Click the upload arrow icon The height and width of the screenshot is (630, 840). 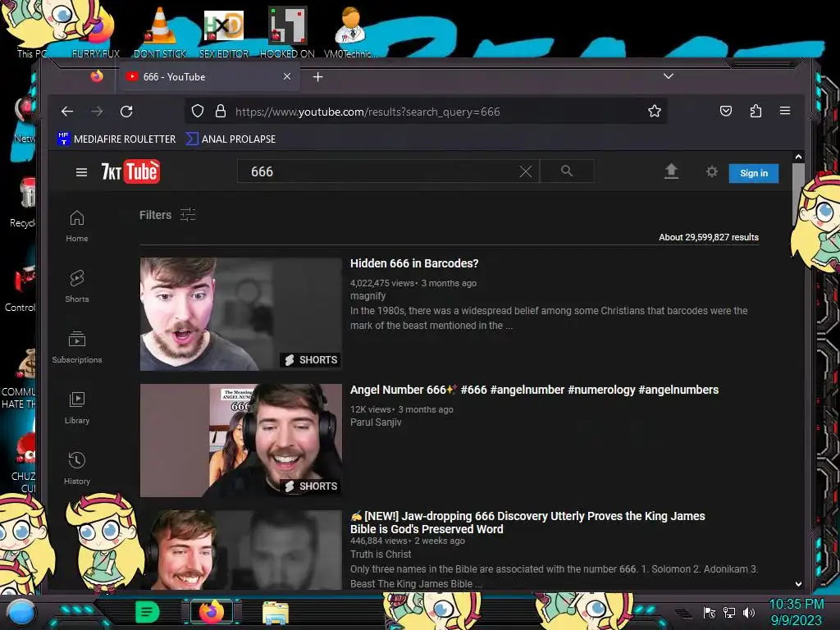click(671, 171)
